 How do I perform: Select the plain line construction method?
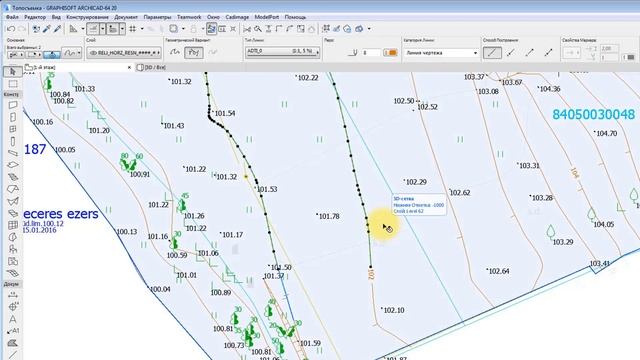[492, 52]
